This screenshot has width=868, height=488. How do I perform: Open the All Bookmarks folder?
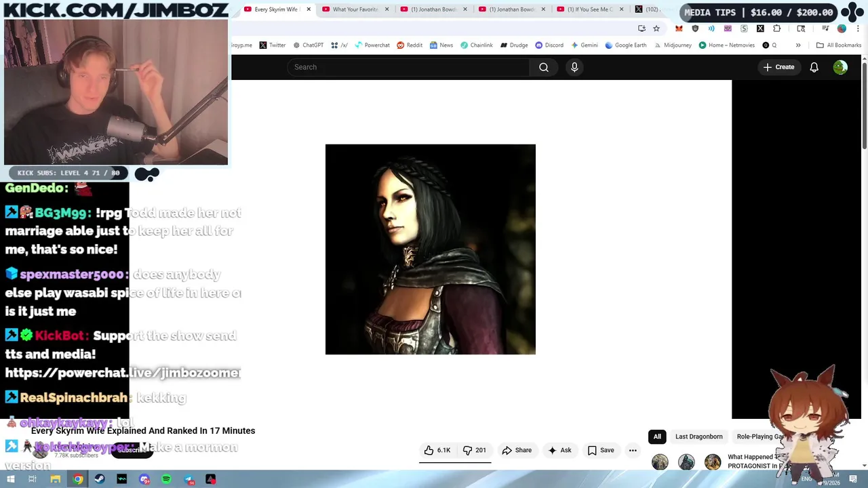click(839, 45)
